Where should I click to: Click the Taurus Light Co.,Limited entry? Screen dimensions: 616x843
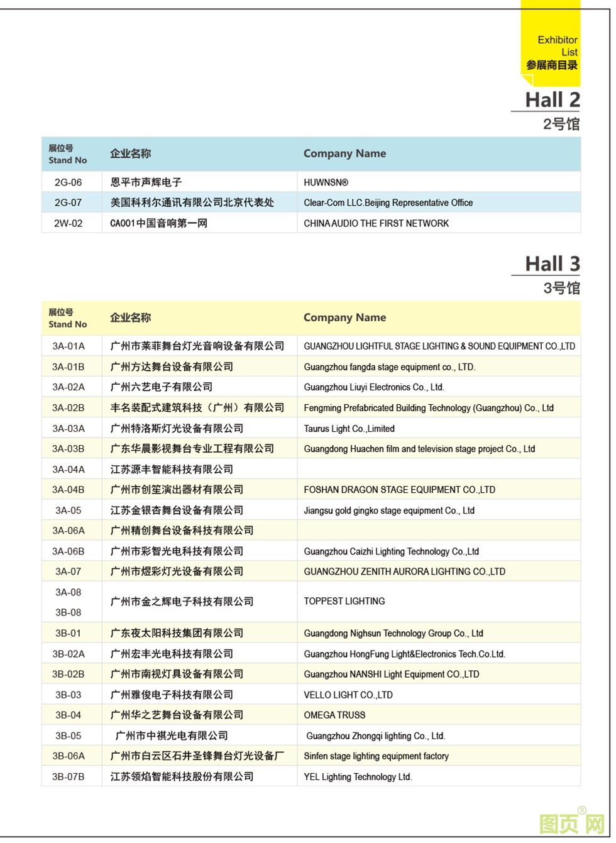point(349,429)
